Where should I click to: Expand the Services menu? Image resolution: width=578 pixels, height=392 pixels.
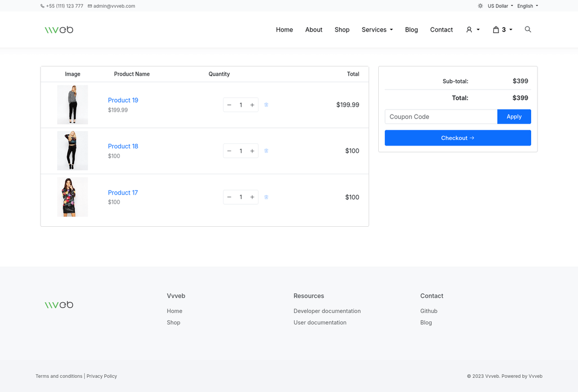pyautogui.click(x=377, y=29)
